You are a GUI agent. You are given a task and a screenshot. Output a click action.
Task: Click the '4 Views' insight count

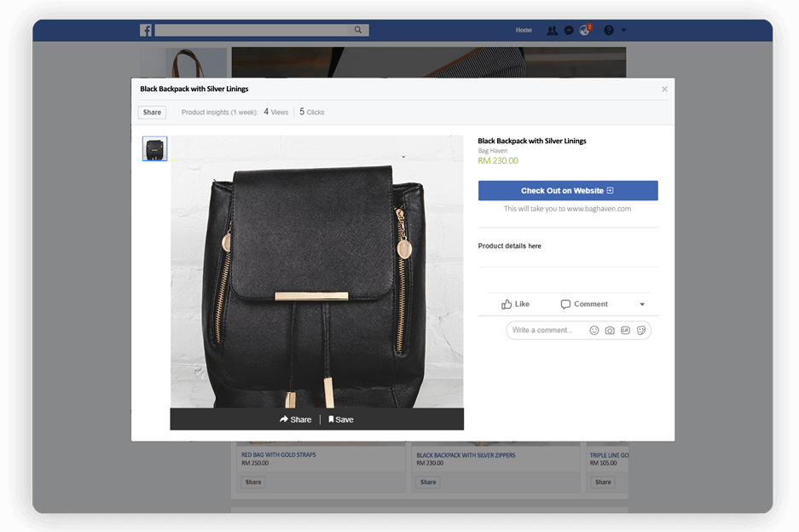(275, 112)
